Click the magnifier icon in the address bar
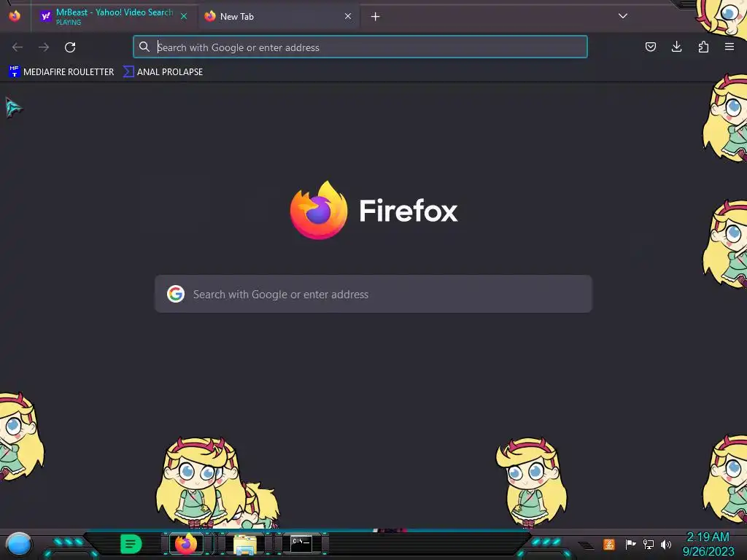Image resolution: width=747 pixels, height=560 pixels. 144,47
